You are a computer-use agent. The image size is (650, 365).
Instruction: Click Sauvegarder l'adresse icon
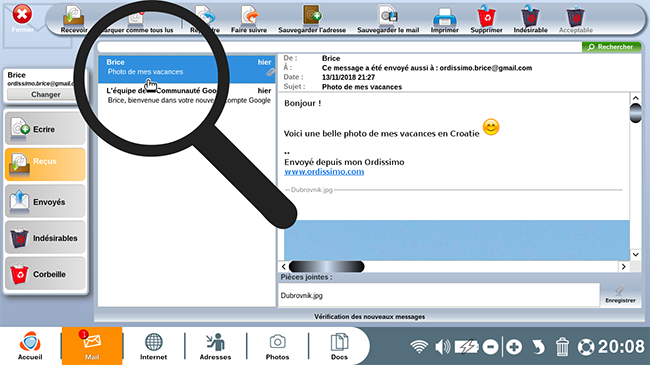(x=312, y=19)
